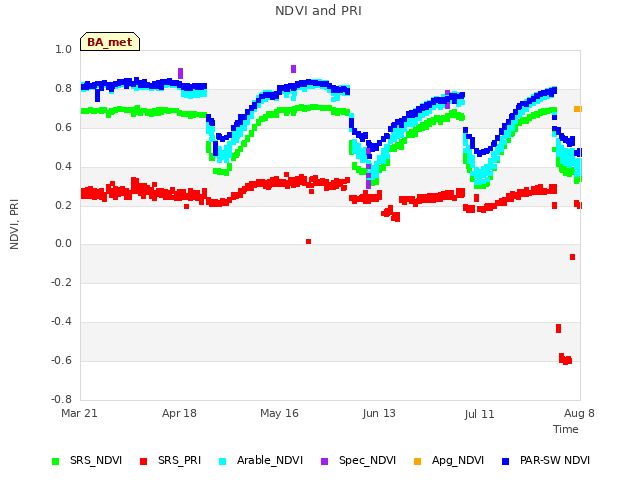Click the Aug 8 date tick label
640x480 pixels.
pos(579,413)
